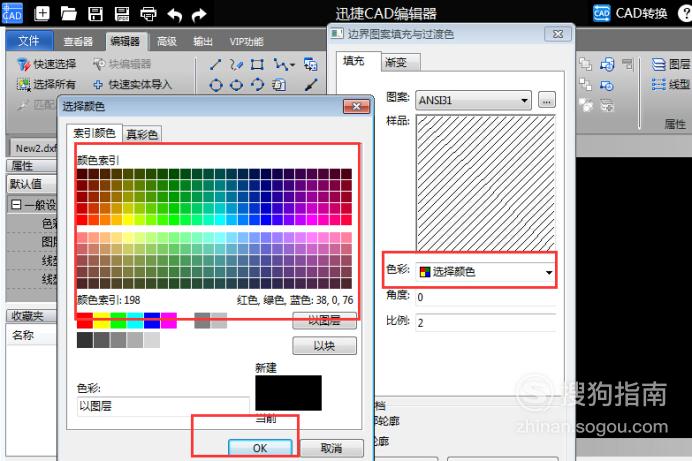
Task: Open CAD转换 converter in title bar
Action: click(630, 13)
